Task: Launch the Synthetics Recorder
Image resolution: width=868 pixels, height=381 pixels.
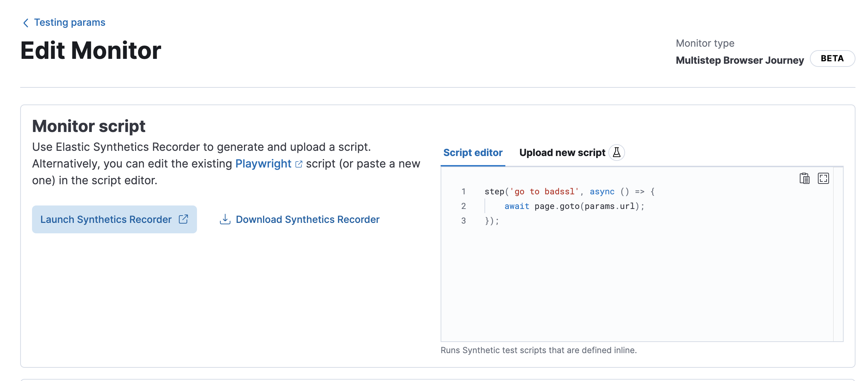Action: tap(106, 219)
